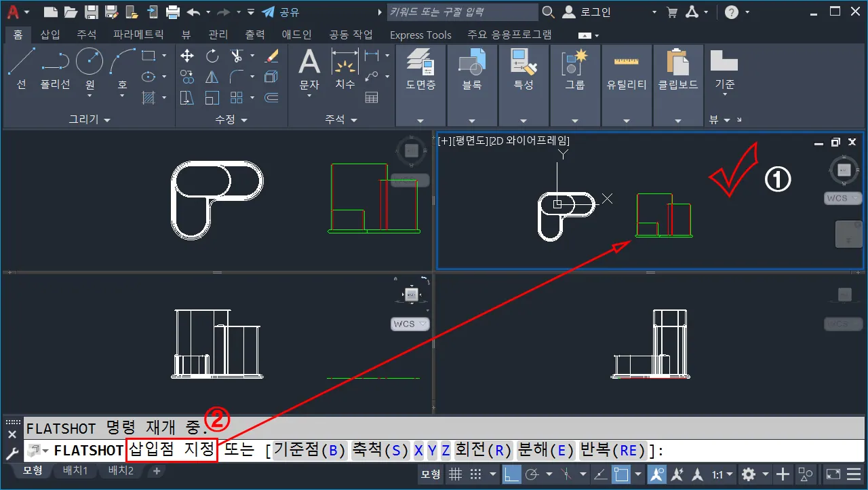The height and width of the screenshot is (490, 868).
Task: Insert a Table from annotation panel
Action: (372, 98)
